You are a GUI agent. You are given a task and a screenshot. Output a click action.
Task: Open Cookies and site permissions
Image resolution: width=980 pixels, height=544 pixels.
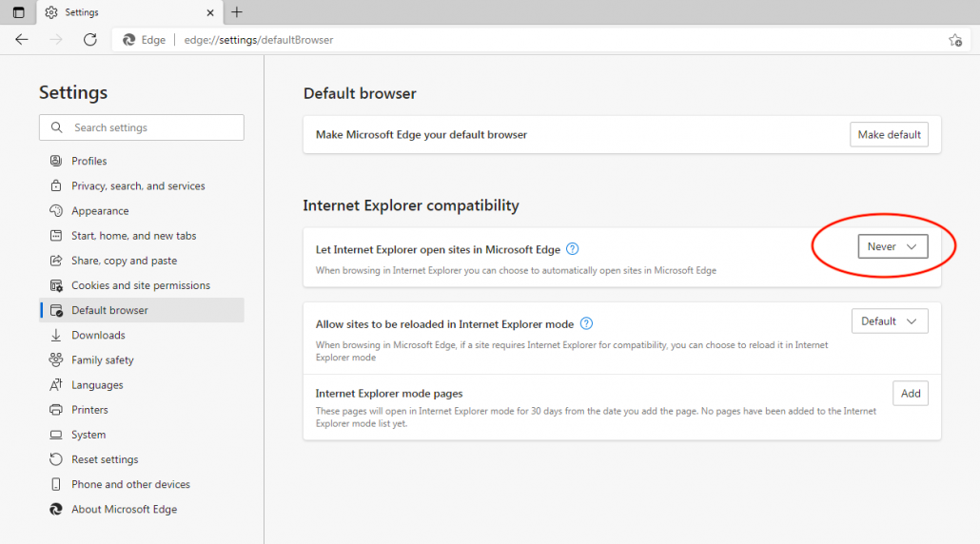point(142,285)
